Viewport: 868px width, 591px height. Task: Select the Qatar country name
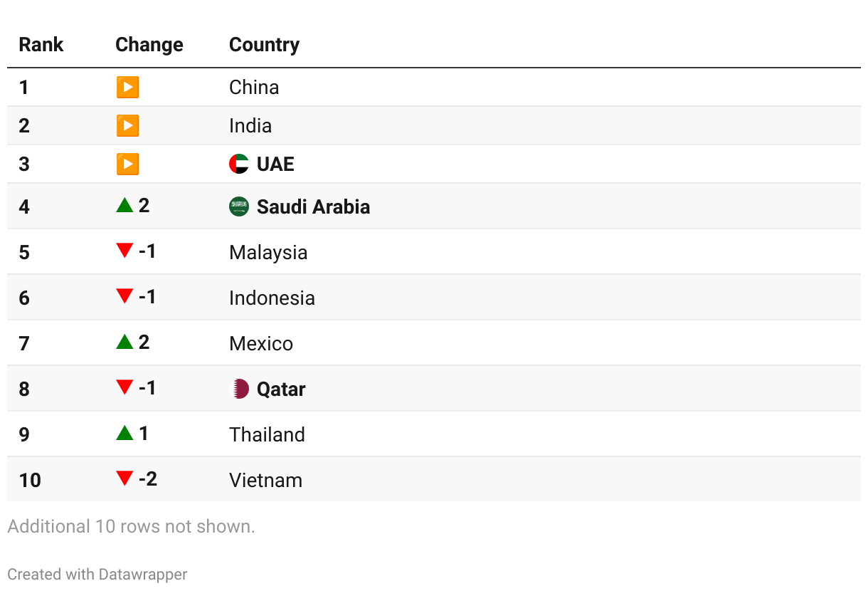click(x=281, y=389)
